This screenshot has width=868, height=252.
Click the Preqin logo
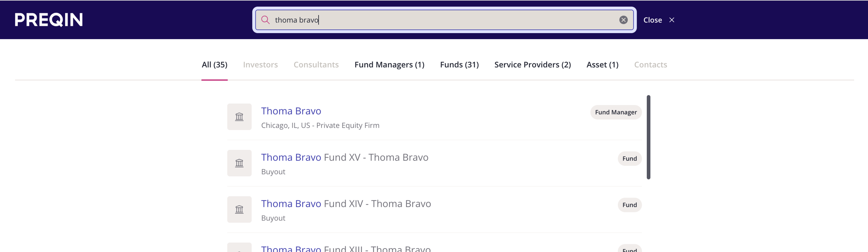(49, 19)
